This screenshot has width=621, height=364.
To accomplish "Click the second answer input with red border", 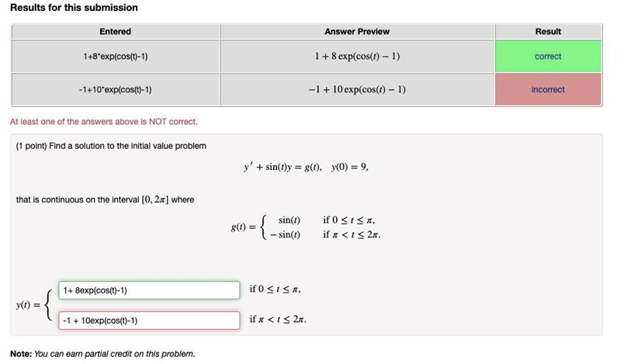I will 149,320.
